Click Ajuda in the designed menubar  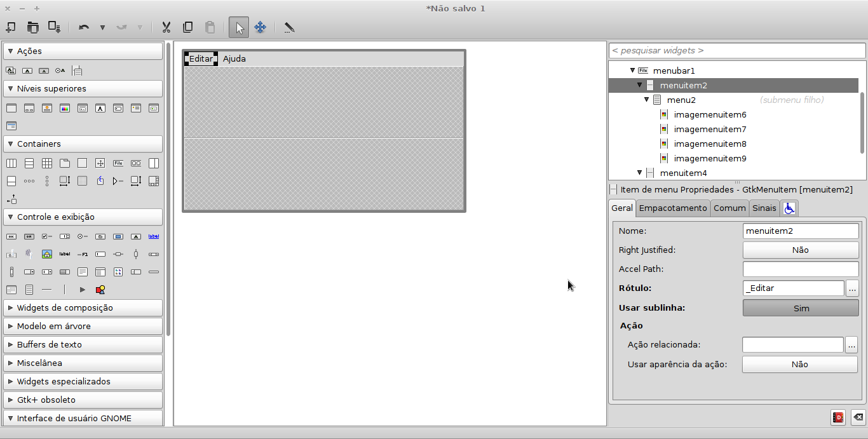[x=234, y=58]
